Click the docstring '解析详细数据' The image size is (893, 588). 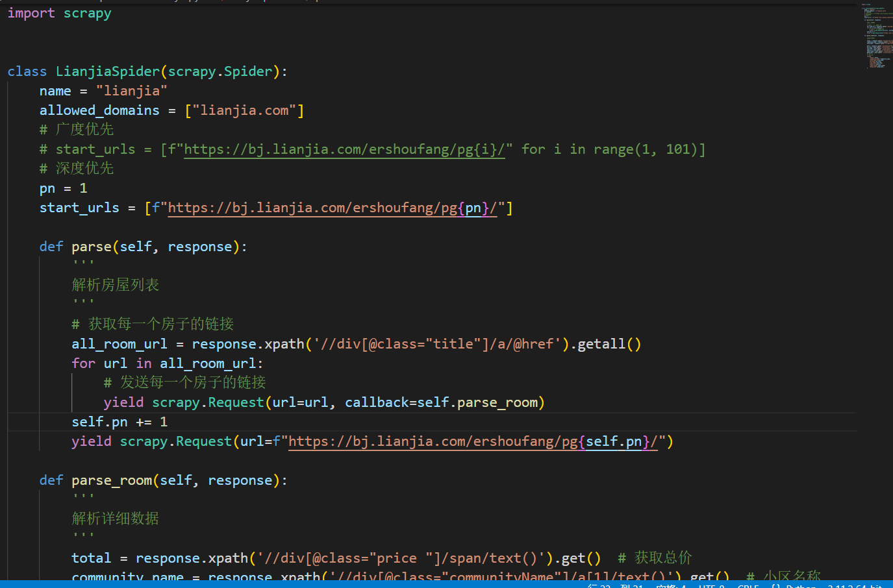coord(116,519)
